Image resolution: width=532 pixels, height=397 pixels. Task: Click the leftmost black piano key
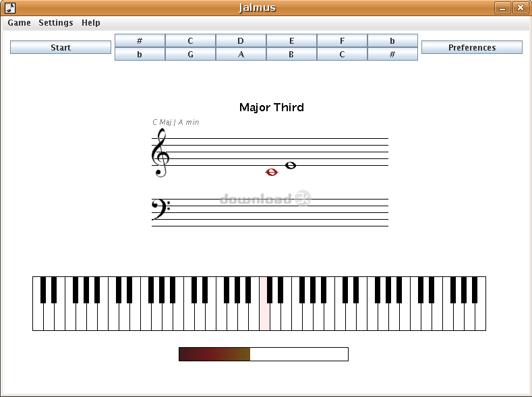[x=43, y=290]
